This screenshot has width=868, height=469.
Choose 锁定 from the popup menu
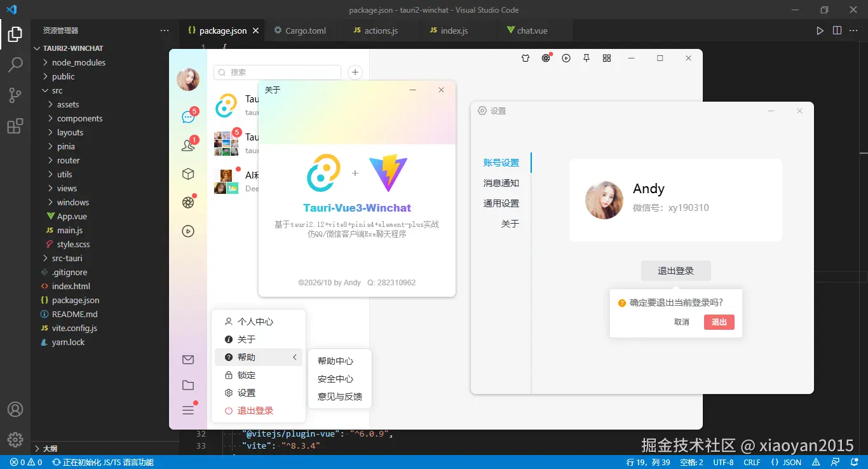tap(259, 375)
